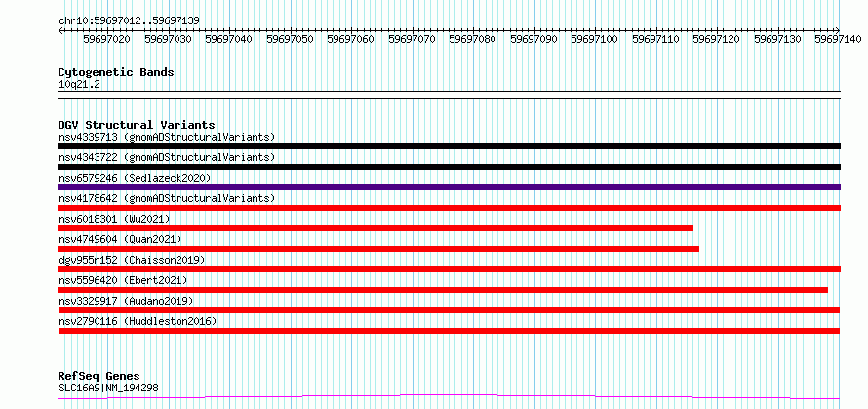Image resolution: width=868 pixels, height=409 pixels.
Task: Click ruler position 59697080
Action: [473, 39]
